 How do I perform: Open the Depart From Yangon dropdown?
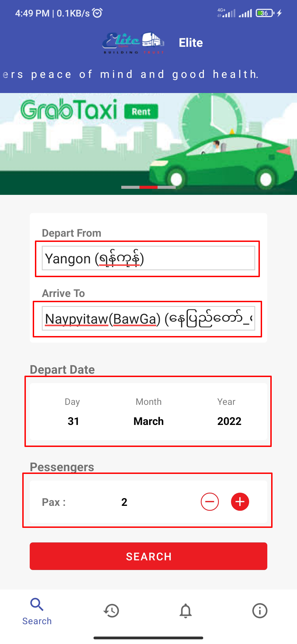148,258
